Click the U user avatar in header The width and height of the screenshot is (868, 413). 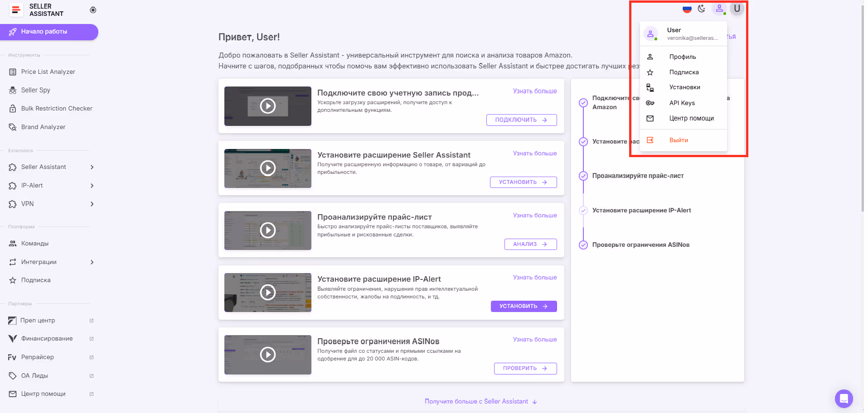click(x=737, y=9)
